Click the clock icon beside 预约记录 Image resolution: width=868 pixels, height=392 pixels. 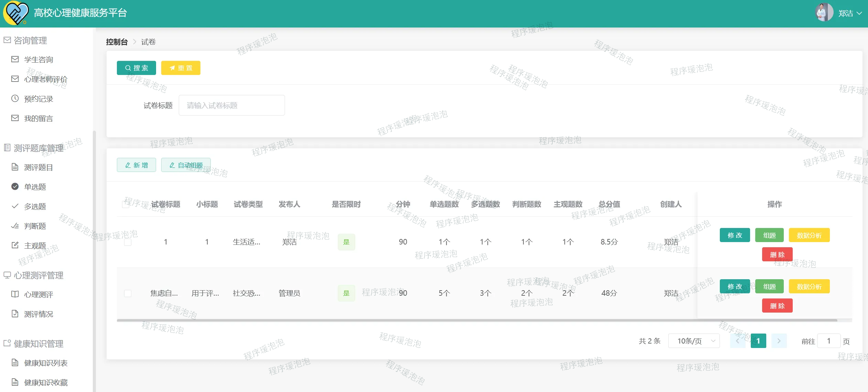pos(15,99)
